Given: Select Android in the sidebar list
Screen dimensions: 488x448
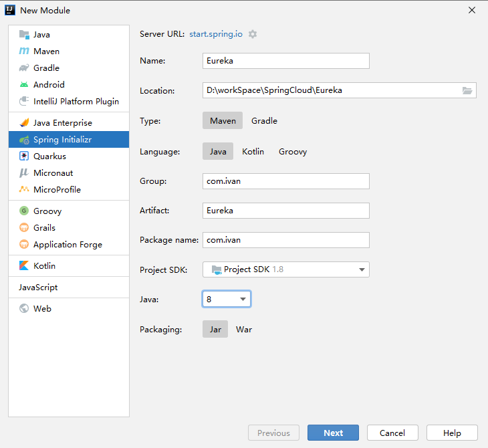Looking at the screenshot, I should tap(69, 84).
